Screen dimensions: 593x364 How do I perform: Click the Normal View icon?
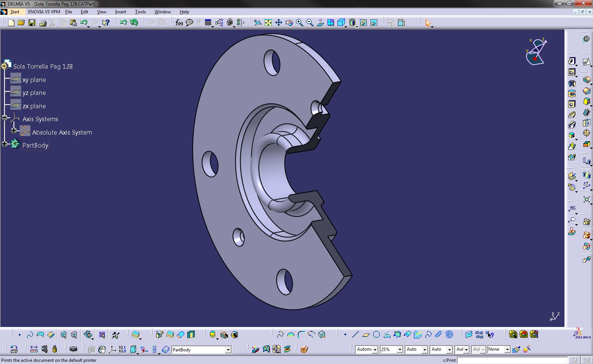click(x=320, y=23)
